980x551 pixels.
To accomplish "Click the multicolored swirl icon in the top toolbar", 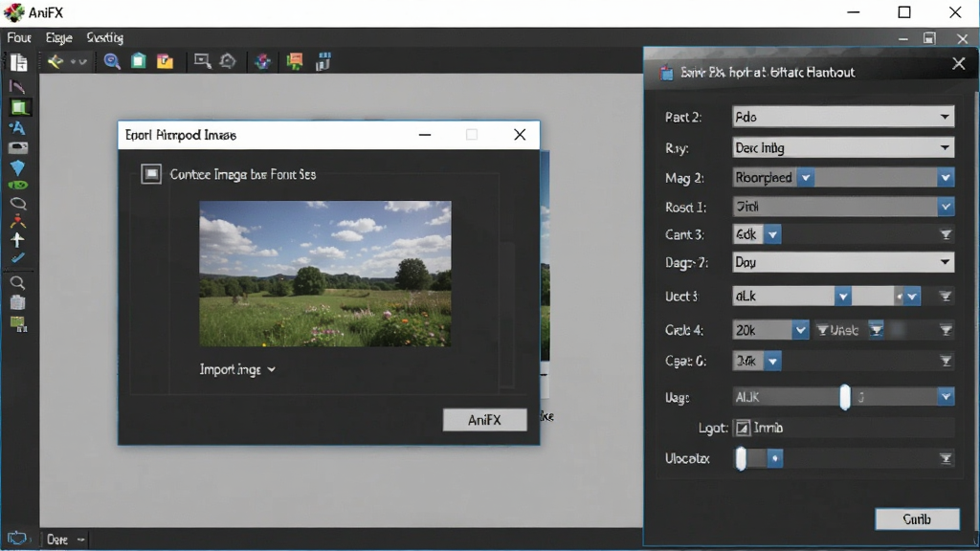I will click(x=262, y=61).
